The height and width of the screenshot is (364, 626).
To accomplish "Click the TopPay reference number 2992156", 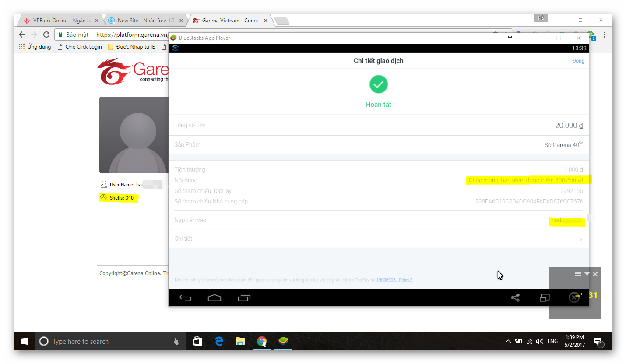I will 572,191.
